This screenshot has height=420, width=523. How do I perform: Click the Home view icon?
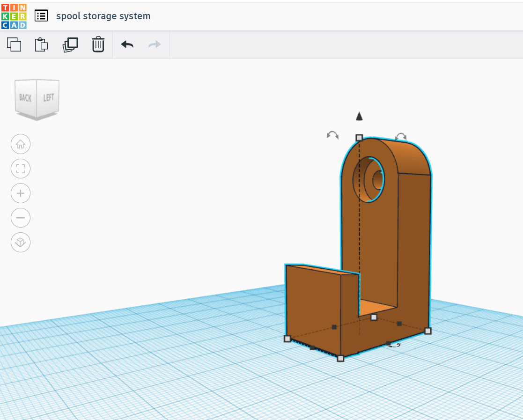point(20,144)
